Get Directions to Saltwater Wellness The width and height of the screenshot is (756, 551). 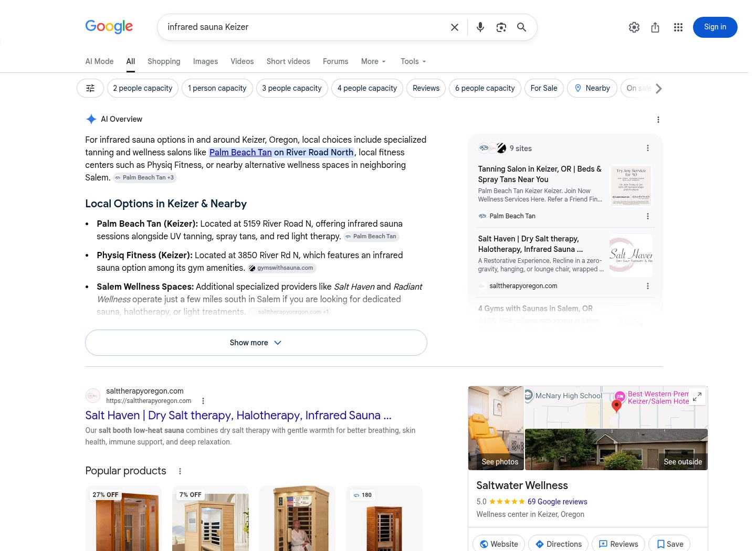click(x=558, y=544)
